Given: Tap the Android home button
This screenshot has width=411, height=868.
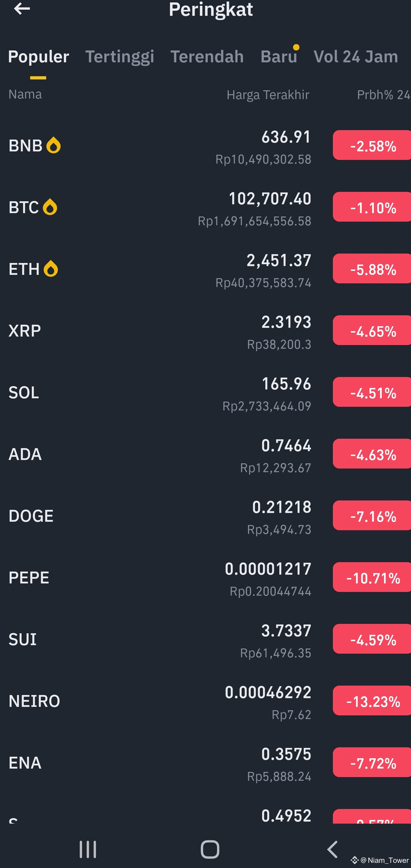Looking at the screenshot, I should click(x=210, y=849).
